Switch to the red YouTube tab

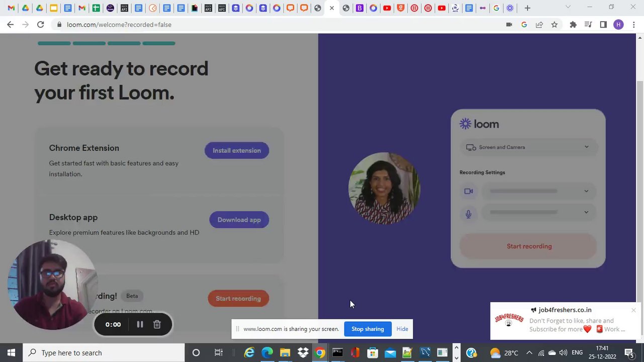(387, 8)
